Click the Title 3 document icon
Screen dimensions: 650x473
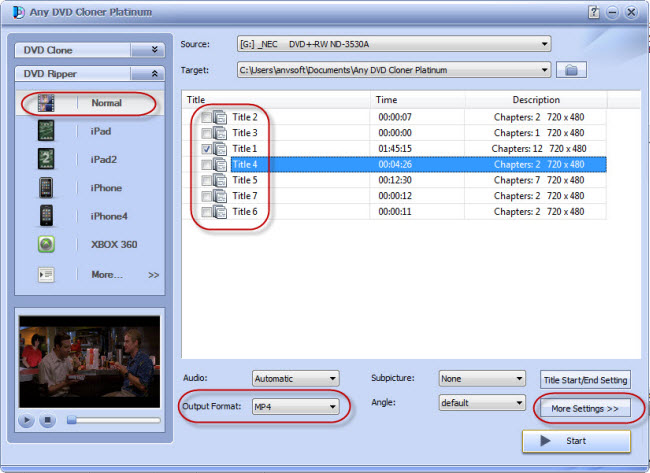tap(220, 133)
